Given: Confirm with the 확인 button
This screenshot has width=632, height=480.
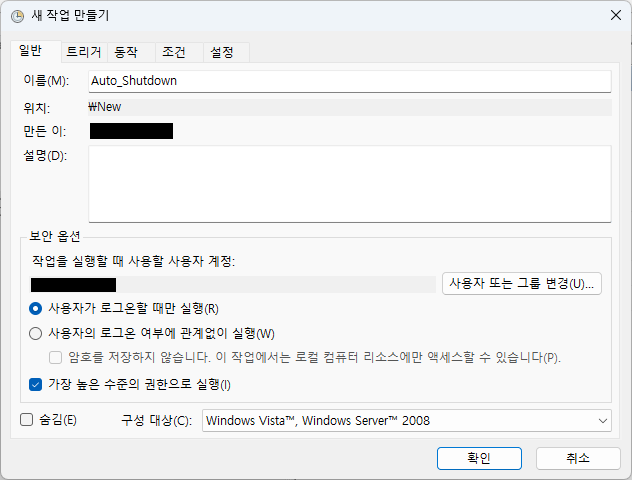Looking at the screenshot, I should (x=479, y=458).
